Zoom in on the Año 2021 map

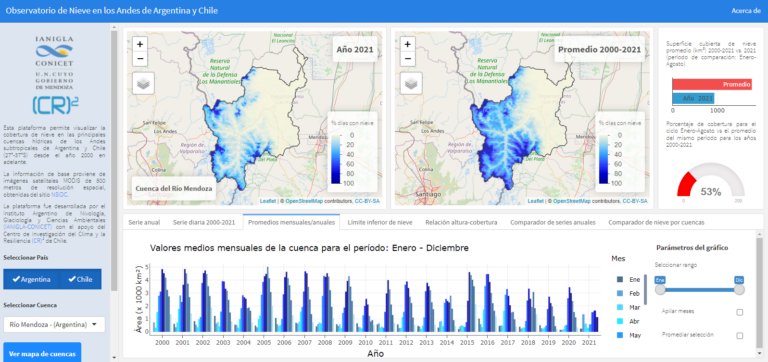(140, 44)
